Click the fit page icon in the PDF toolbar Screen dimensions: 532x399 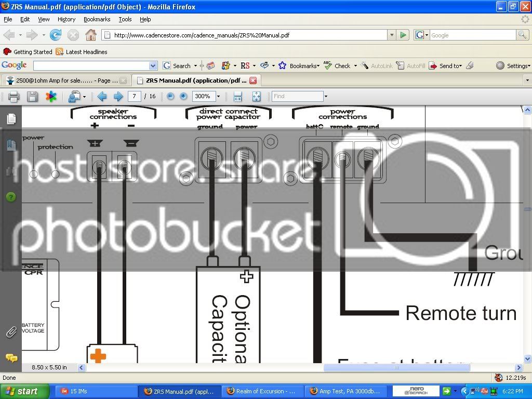click(x=257, y=97)
